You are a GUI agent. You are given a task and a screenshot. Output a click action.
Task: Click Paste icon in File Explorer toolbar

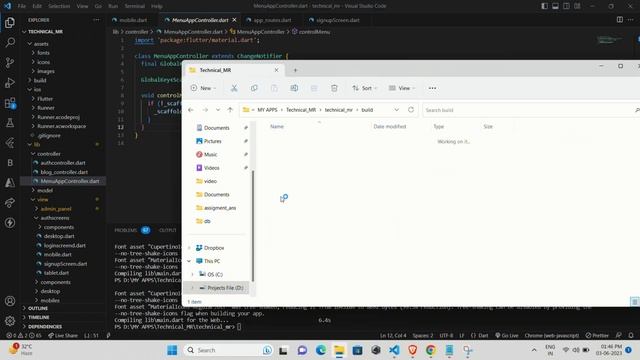274,88
